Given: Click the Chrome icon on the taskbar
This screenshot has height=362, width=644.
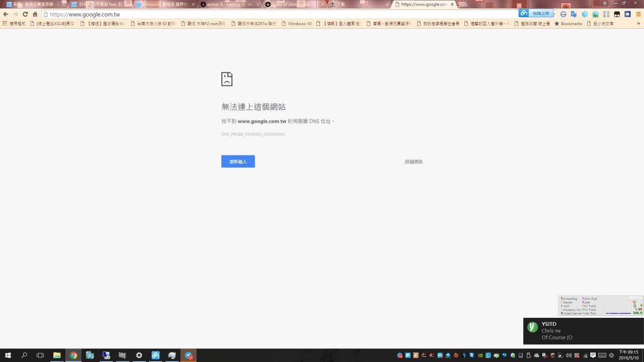Looking at the screenshot, I should point(73,355).
